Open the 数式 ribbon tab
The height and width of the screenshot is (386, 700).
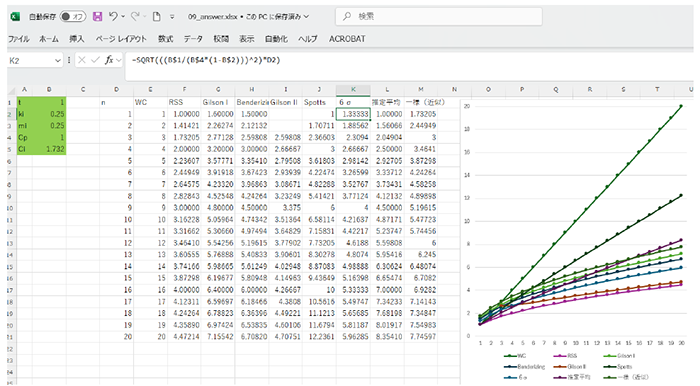point(165,39)
